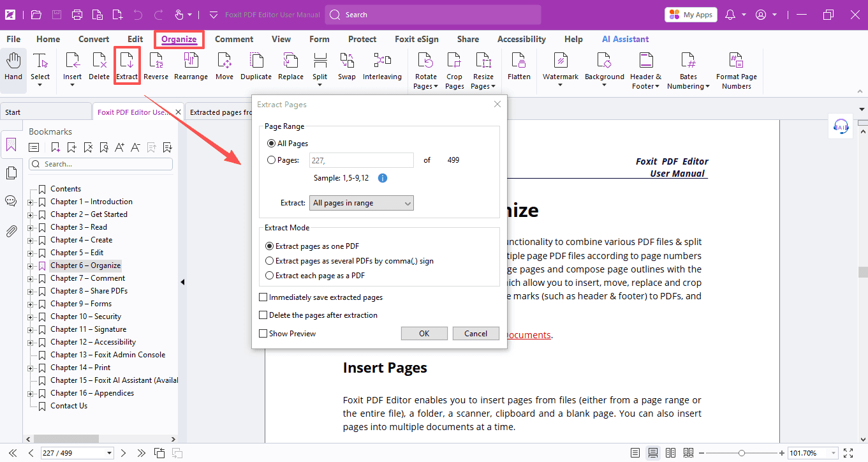The width and height of the screenshot is (868, 462).
Task: Expand Chapter 1 – Introduction bookmark
Action: pyautogui.click(x=31, y=202)
